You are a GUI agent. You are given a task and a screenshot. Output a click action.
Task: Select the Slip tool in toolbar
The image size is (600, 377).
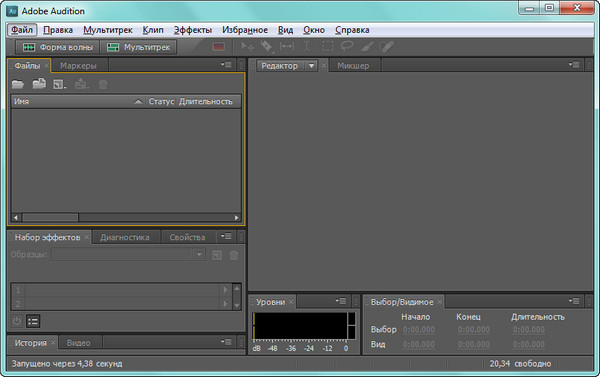287,47
